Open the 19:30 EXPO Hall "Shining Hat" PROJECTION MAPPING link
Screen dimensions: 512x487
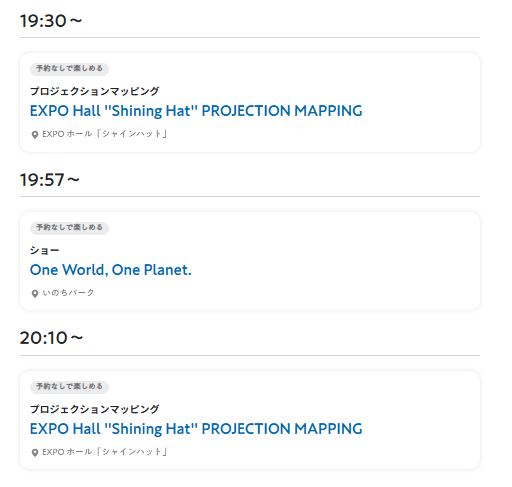(x=196, y=111)
